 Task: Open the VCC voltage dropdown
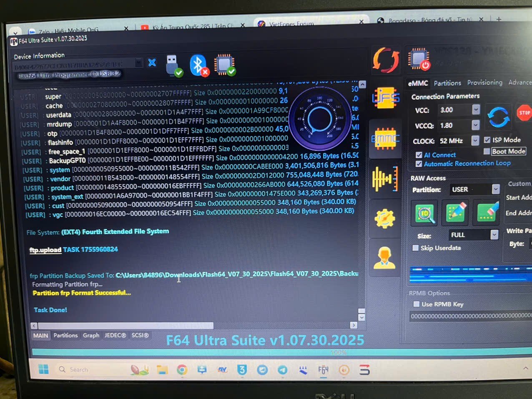[476, 109]
